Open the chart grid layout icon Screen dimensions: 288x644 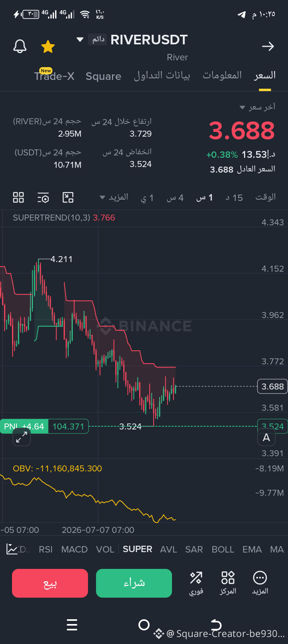[18, 197]
